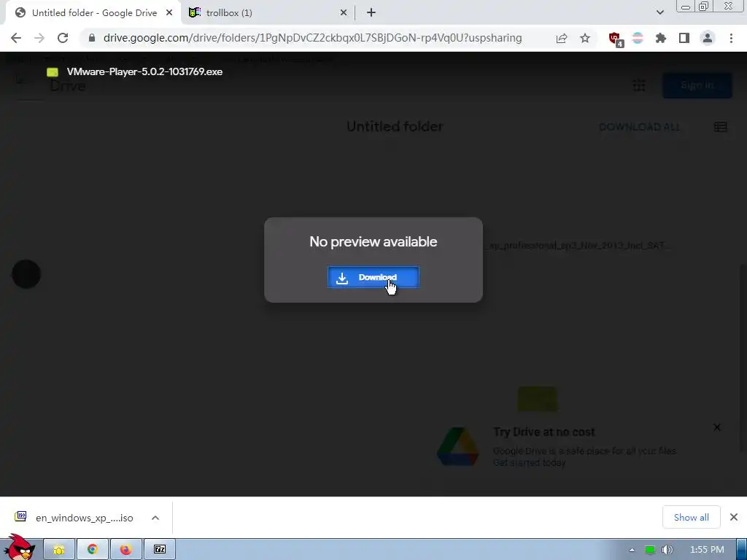Bookmark this page with star icon

tap(585, 38)
